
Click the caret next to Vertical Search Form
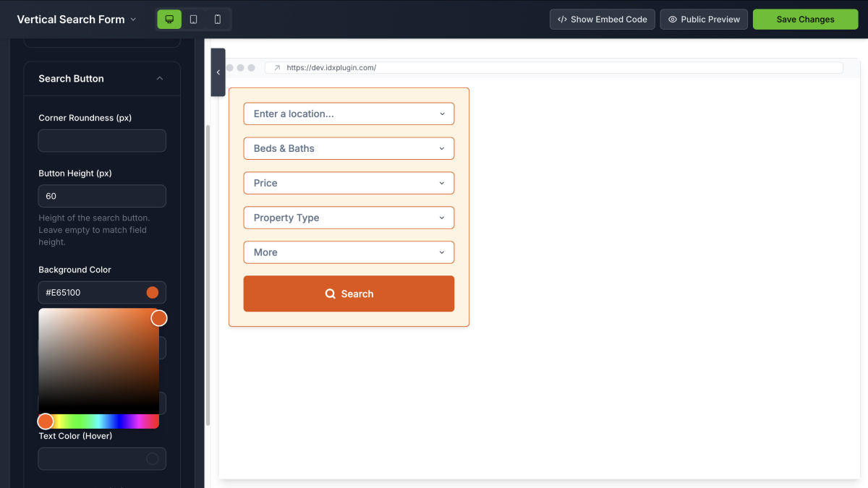[x=133, y=20]
